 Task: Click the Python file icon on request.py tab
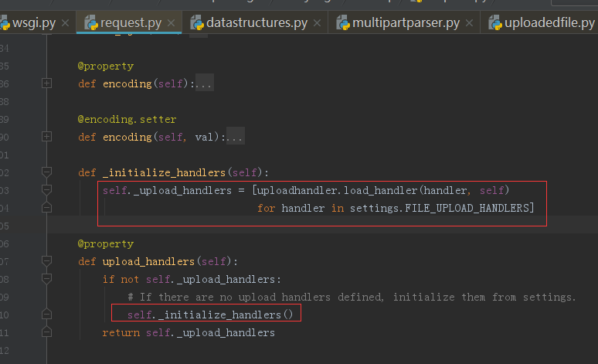(x=91, y=23)
